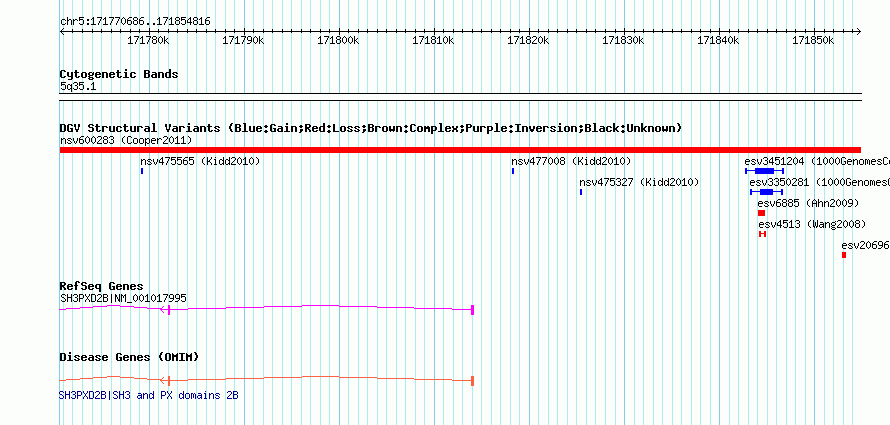Click the DGV Structural Variants track title
This screenshot has height=425, width=890.
(x=371, y=128)
